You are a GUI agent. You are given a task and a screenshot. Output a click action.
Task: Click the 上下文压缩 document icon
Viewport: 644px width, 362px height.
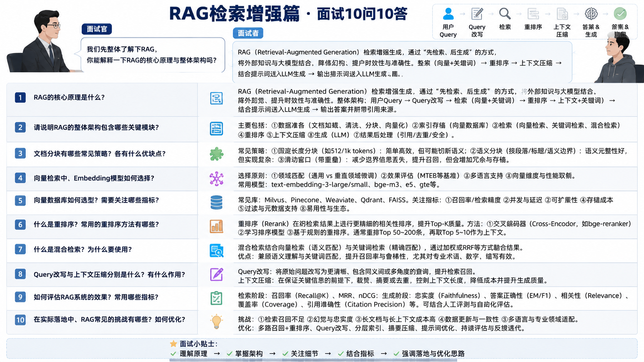pyautogui.click(x=562, y=14)
